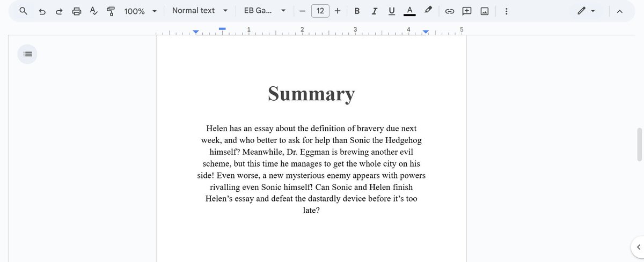This screenshot has height=262, width=644.
Task: Add a comment
Action: 467,11
